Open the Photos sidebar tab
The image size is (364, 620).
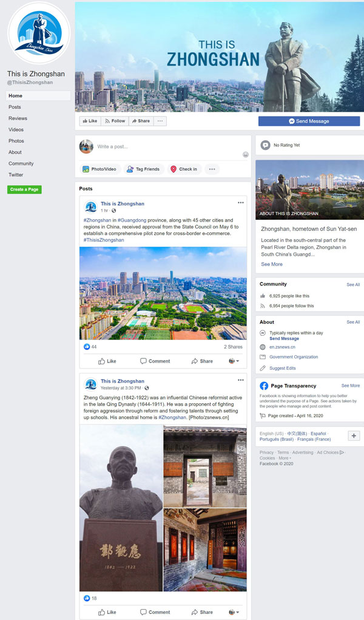[x=16, y=141]
